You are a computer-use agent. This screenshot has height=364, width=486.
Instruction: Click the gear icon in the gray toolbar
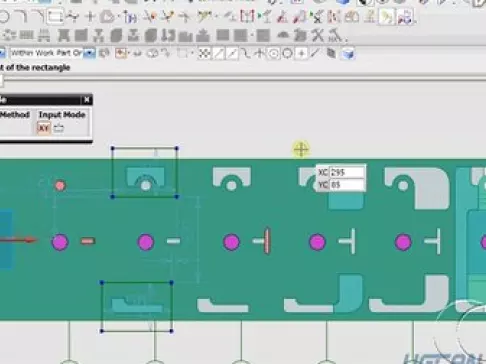click(x=9, y=35)
